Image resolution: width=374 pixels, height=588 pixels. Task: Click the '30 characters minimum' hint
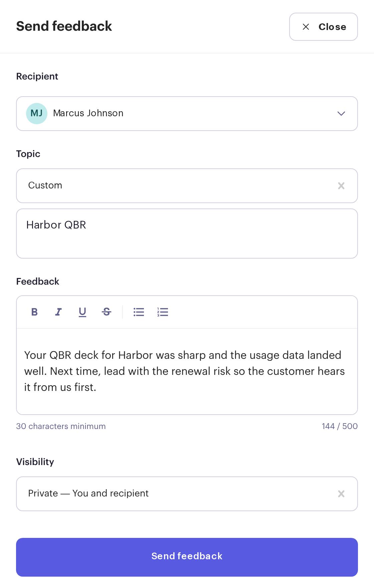[x=61, y=426]
